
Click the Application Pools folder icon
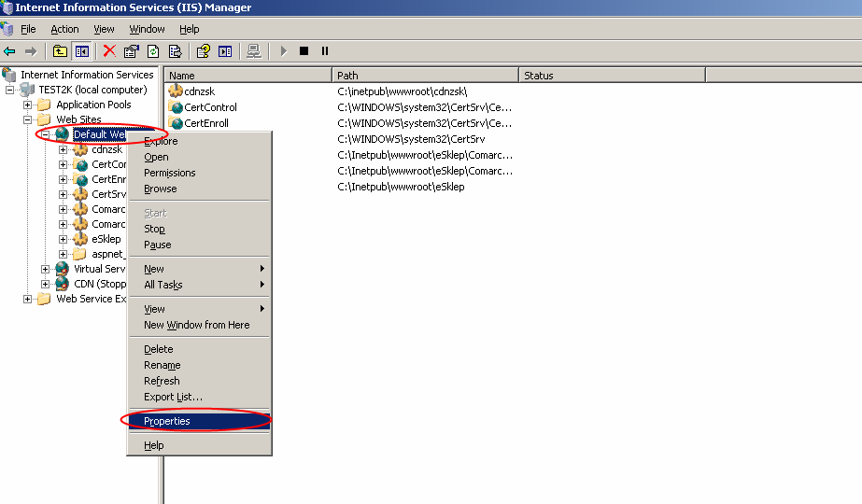[45, 105]
